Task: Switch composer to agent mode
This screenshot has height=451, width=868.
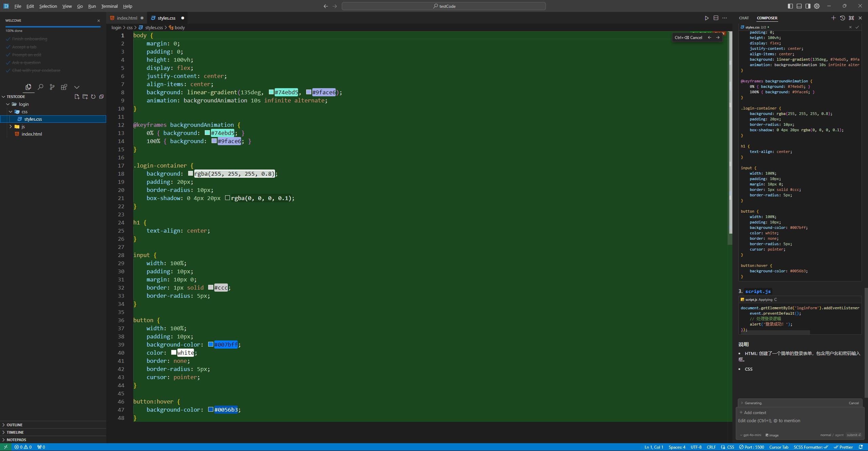Action: 839,435
